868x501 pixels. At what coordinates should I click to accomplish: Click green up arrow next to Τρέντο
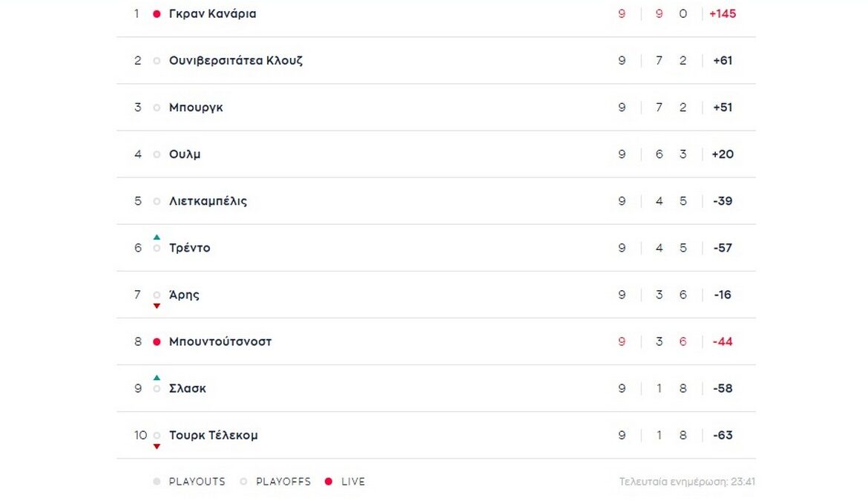click(157, 237)
